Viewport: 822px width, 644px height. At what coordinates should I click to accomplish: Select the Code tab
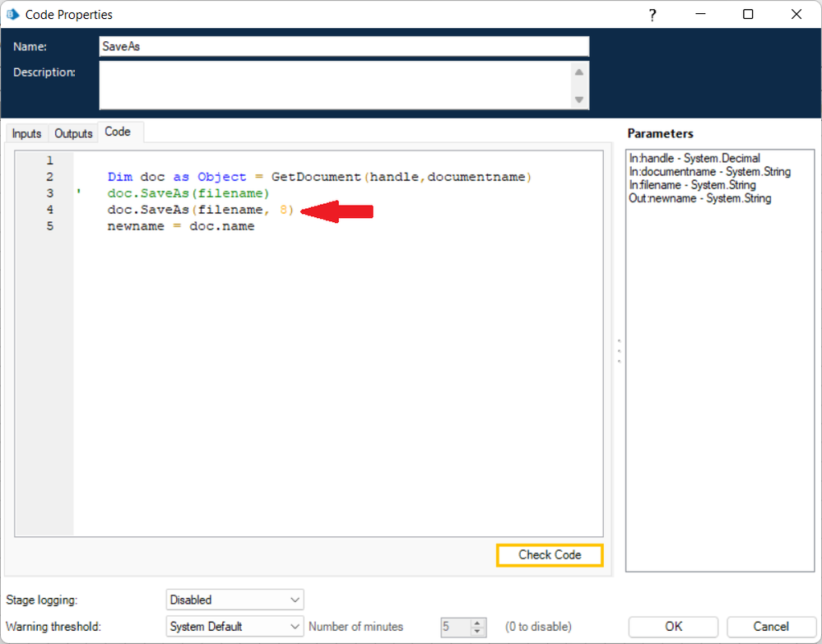[x=118, y=132]
